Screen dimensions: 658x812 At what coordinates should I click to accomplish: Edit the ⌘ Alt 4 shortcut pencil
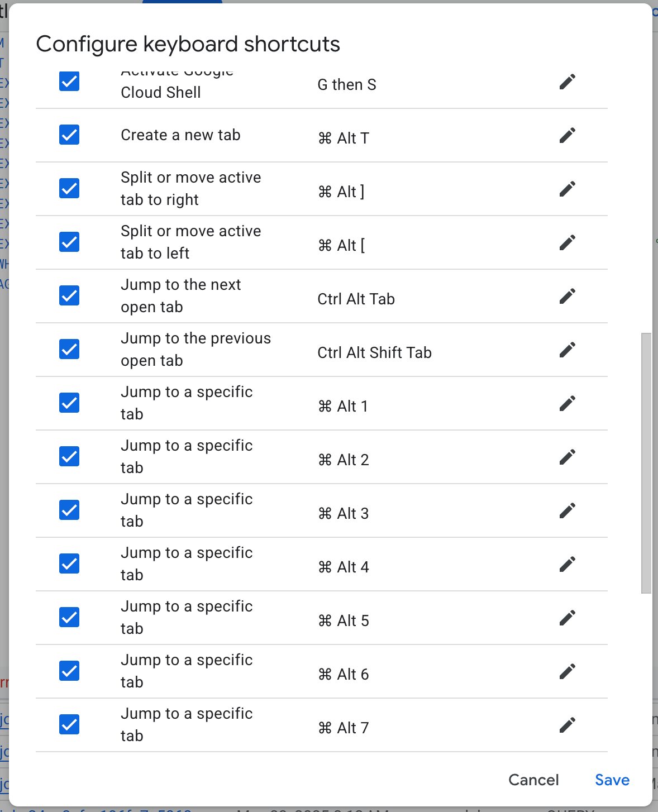567,565
